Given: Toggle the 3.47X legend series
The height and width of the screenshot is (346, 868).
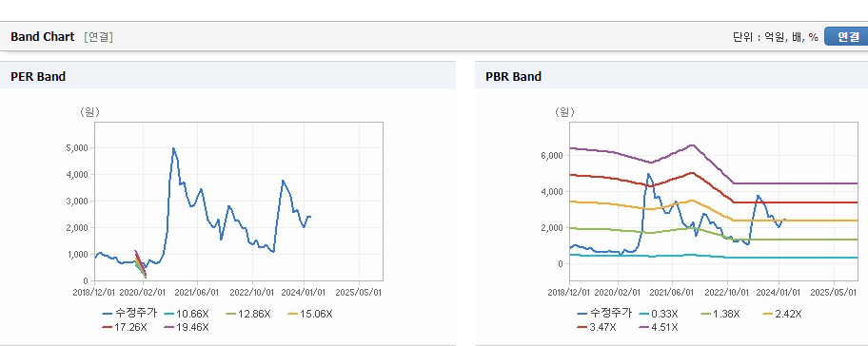Looking at the screenshot, I should [596, 327].
